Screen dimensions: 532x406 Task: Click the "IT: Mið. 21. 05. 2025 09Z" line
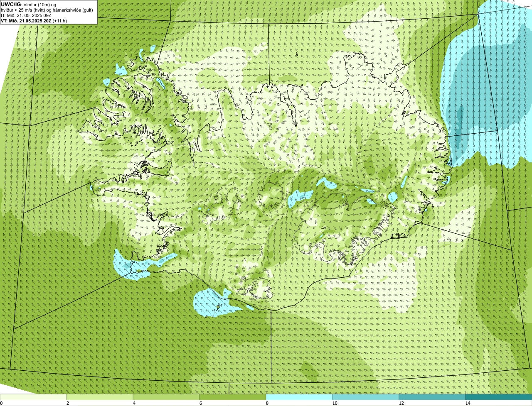coord(26,15)
